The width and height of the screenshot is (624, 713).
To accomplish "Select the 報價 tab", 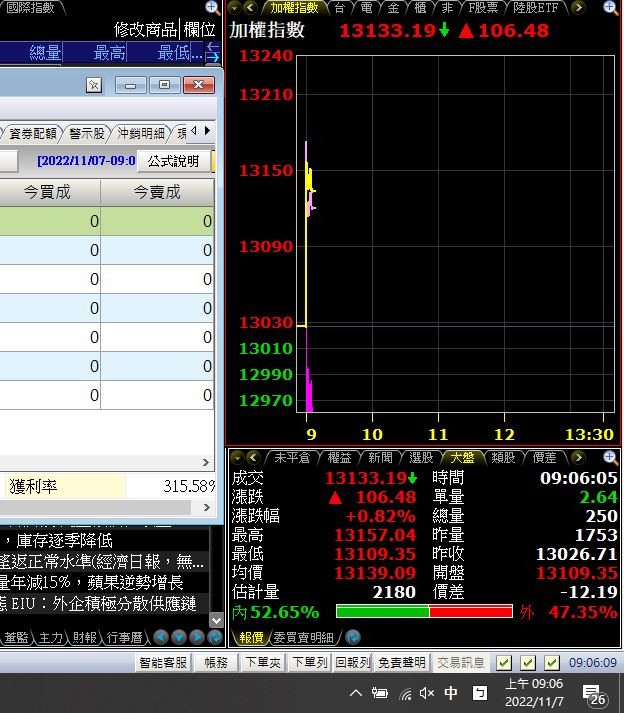I will coord(251,638).
